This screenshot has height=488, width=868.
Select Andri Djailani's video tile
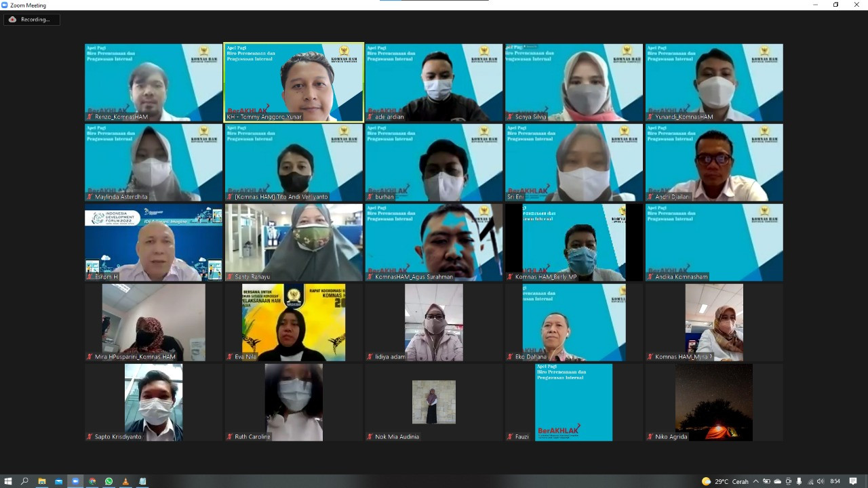click(714, 163)
